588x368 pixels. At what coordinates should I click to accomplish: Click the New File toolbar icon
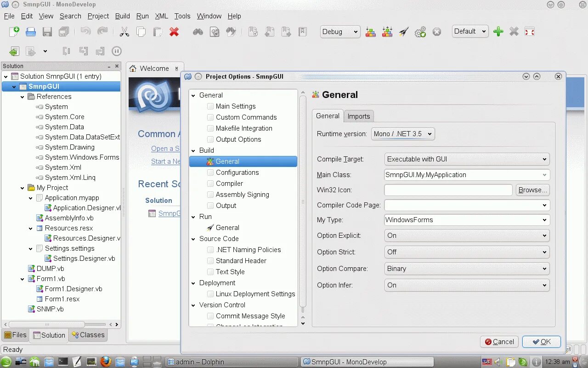[14, 32]
